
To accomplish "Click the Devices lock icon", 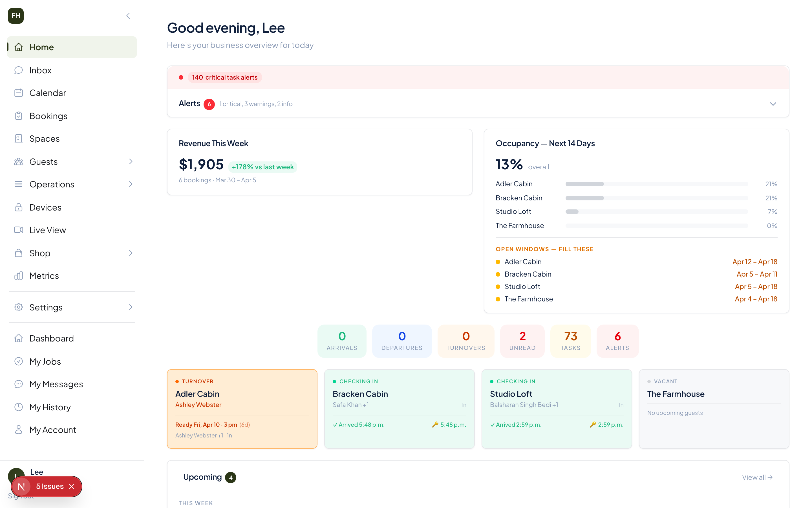I will click(x=19, y=207).
